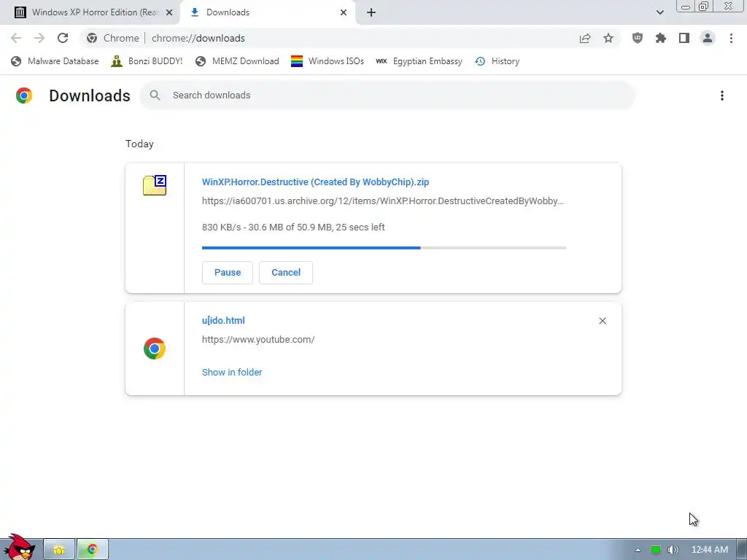Show u[ido.html in folder

pyautogui.click(x=232, y=373)
